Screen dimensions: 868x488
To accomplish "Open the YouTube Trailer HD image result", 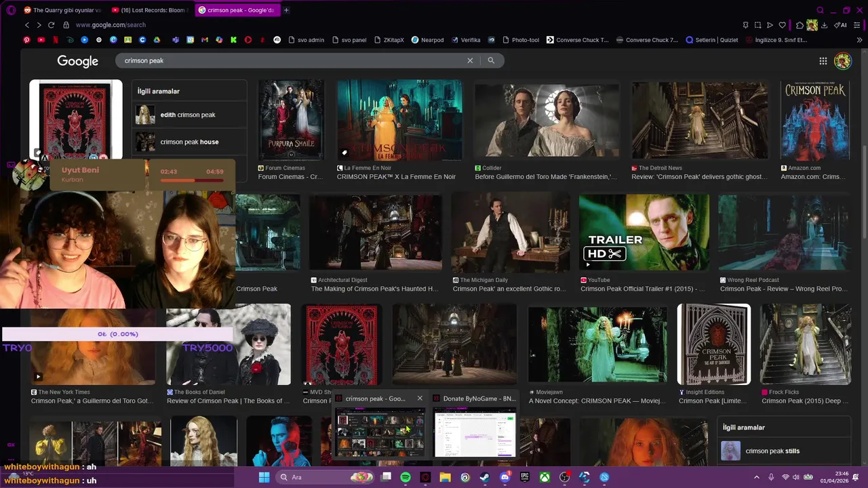I will 644,232.
